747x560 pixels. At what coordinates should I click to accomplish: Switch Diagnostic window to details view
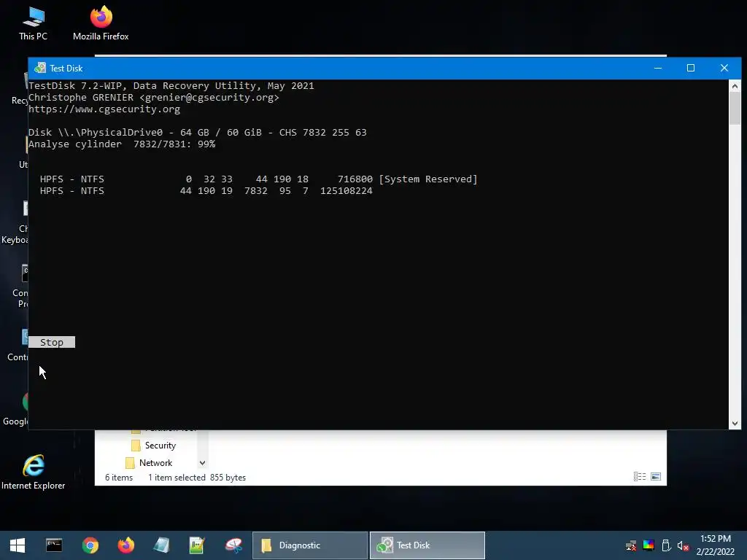pyautogui.click(x=639, y=477)
